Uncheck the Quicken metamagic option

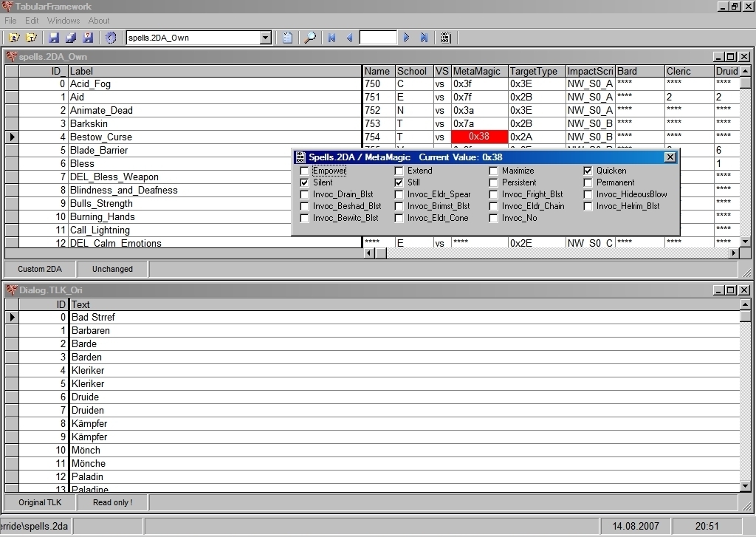(x=588, y=171)
